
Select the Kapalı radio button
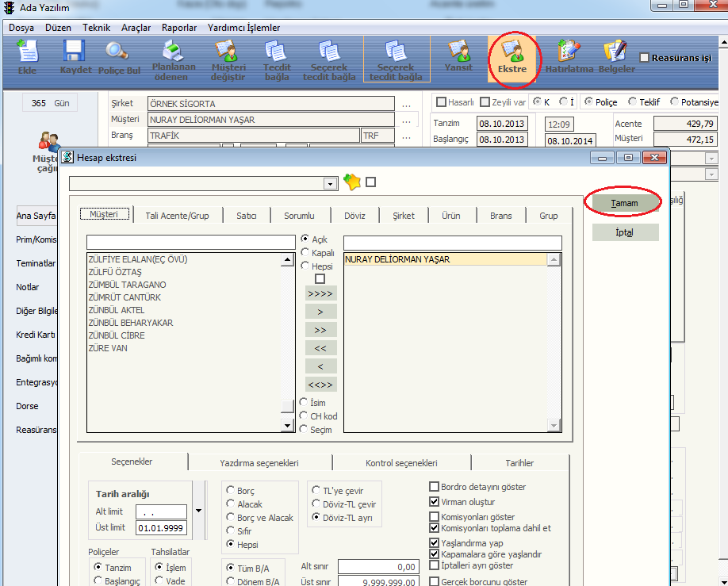tap(305, 253)
